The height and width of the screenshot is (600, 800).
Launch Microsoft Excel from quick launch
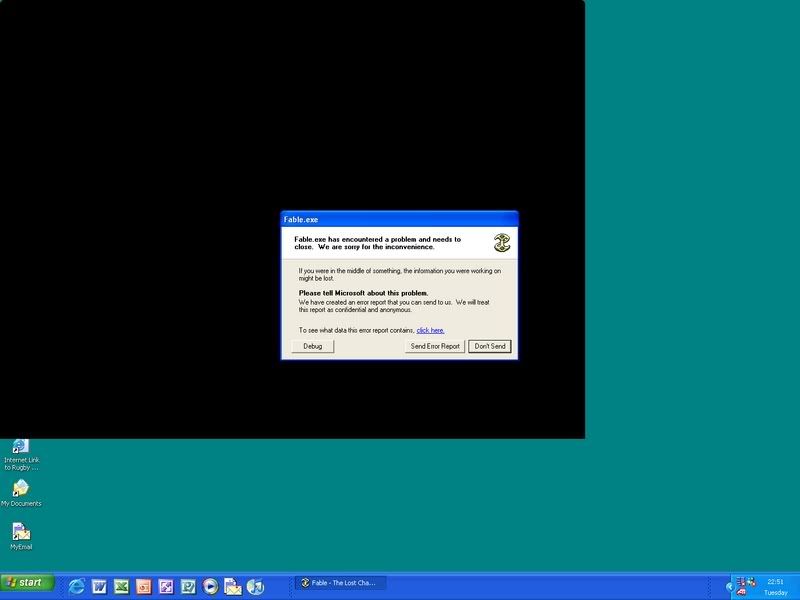(121, 586)
